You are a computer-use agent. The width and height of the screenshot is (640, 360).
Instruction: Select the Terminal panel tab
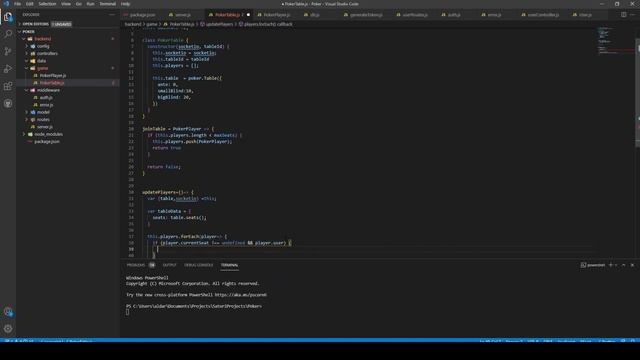coord(229,265)
